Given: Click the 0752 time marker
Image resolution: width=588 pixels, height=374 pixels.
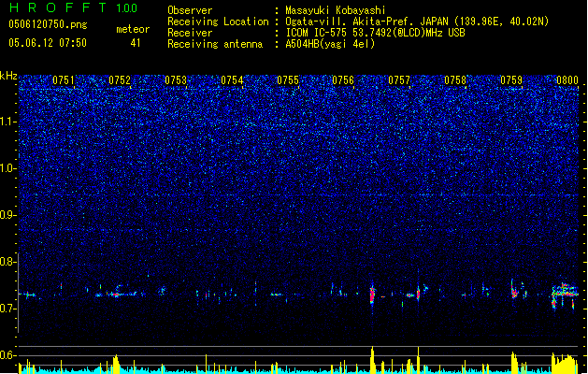Looking at the screenshot, I should [x=120, y=80].
